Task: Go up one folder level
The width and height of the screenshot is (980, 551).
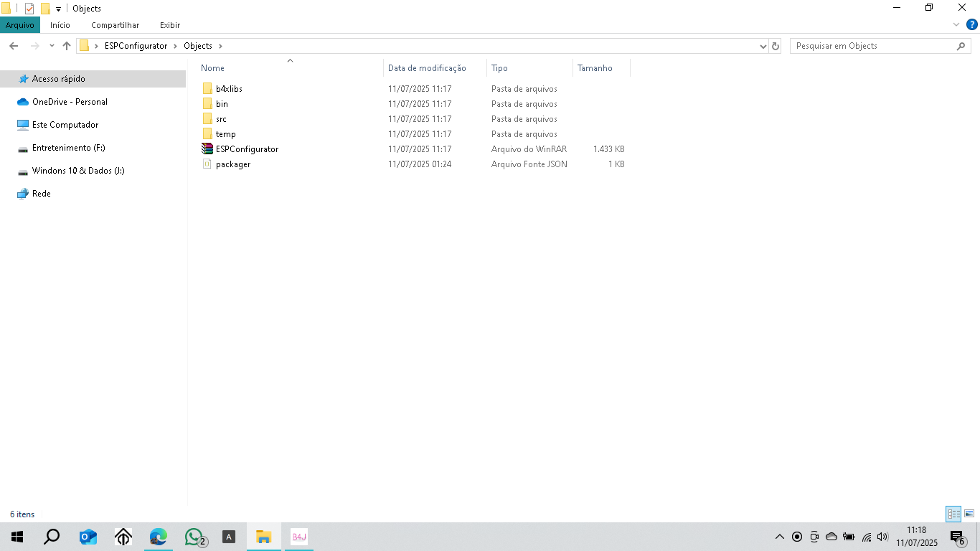Action: tap(67, 46)
